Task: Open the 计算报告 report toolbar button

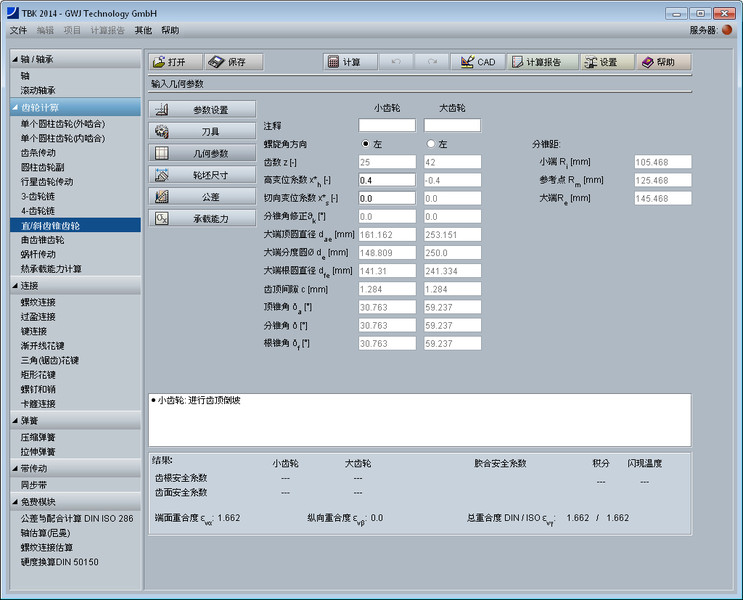Action: pyautogui.click(x=541, y=62)
